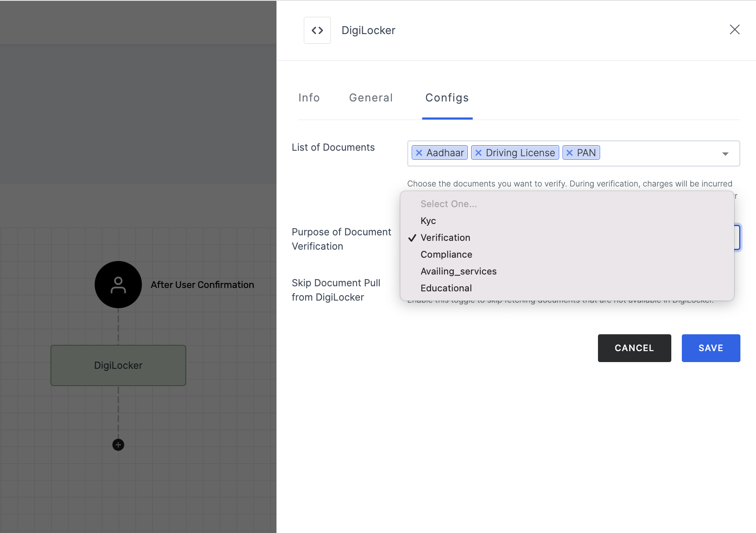The height and width of the screenshot is (533, 756).
Task: Remove the PAN tag using its x
Action: point(569,153)
